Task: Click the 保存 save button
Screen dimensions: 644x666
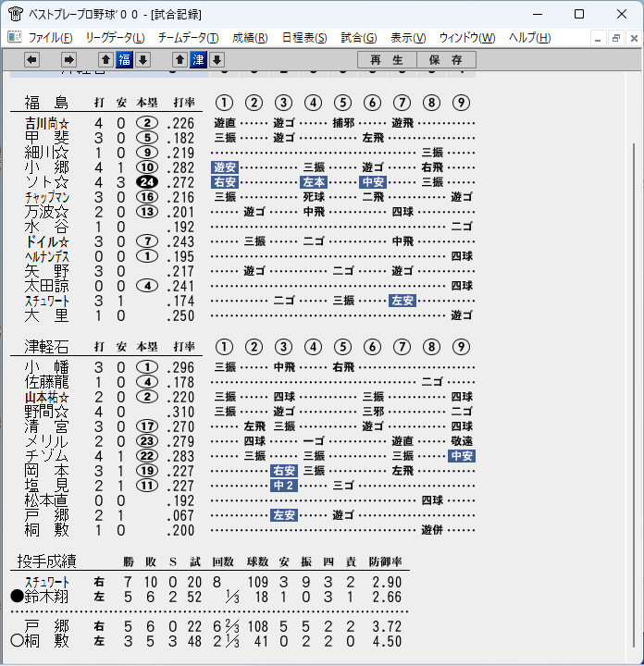Action: [446, 60]
